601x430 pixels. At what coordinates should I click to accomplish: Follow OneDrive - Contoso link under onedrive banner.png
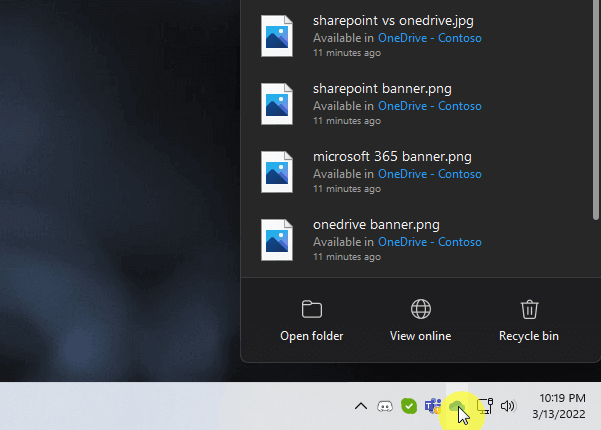(x=430, y=242)
